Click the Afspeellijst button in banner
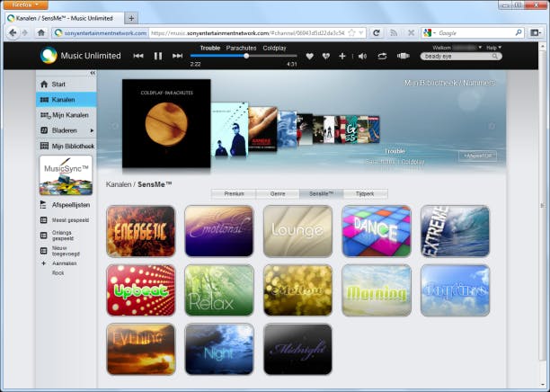Viewport: 550px width, 392px height. [477, 156]
